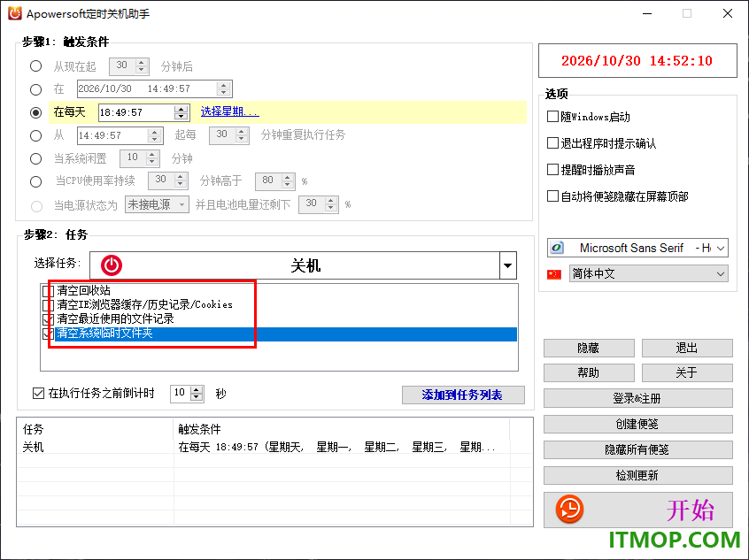Enable 自动将便笺隐藏在屏幕顶部 checkbox

pos(552,196)
